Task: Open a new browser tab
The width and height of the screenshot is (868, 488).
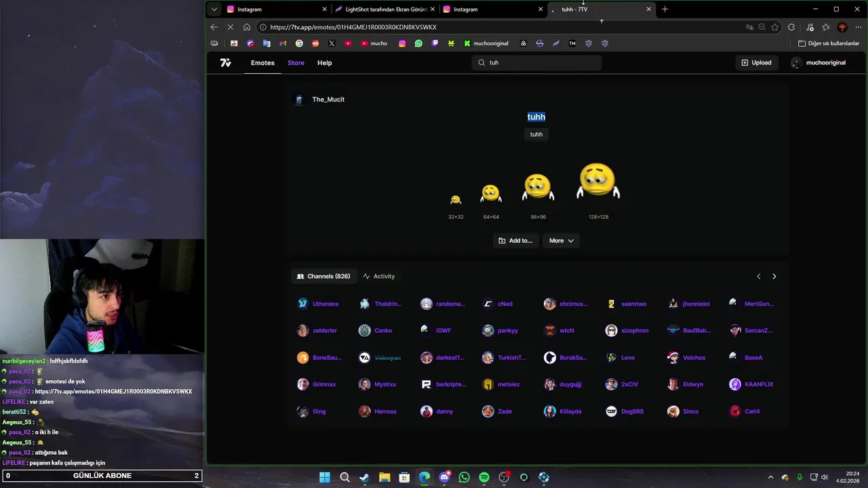Action: pos(665,9)
